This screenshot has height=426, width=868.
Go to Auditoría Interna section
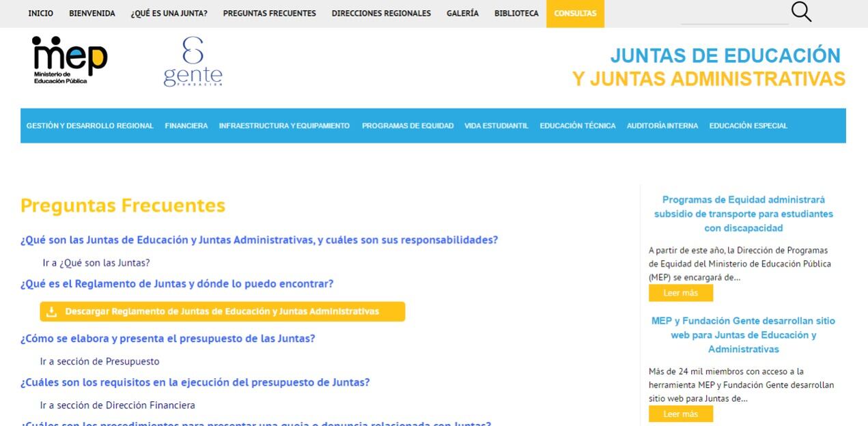[662, 126]
